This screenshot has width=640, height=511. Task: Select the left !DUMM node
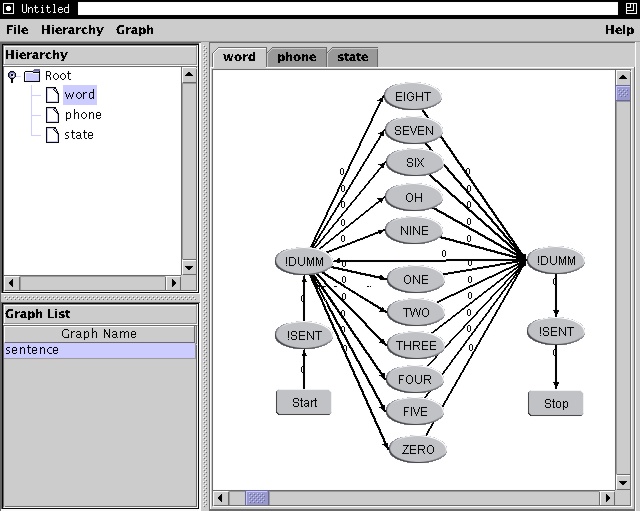[304, 262]
